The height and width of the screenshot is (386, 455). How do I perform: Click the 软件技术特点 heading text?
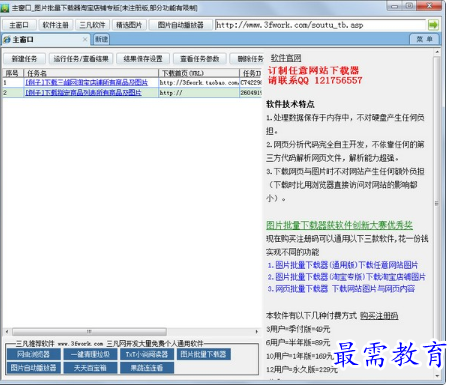point(290,104)
